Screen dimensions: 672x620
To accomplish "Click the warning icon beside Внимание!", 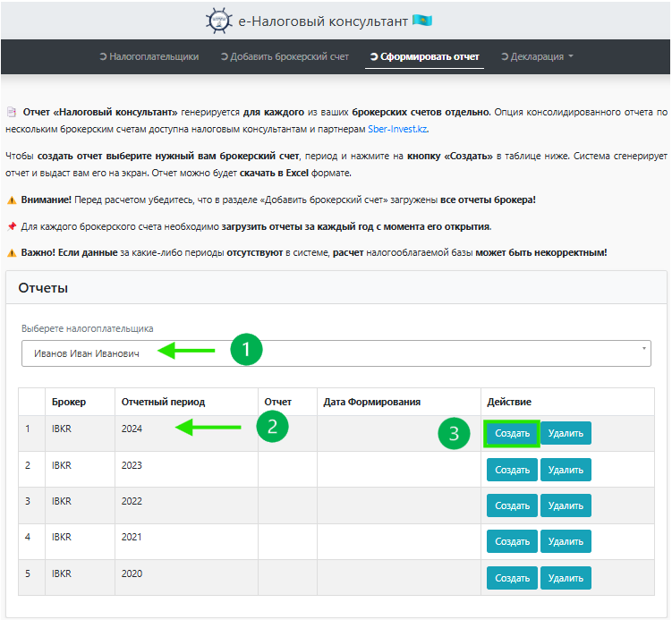I will (x=12, y=200).
